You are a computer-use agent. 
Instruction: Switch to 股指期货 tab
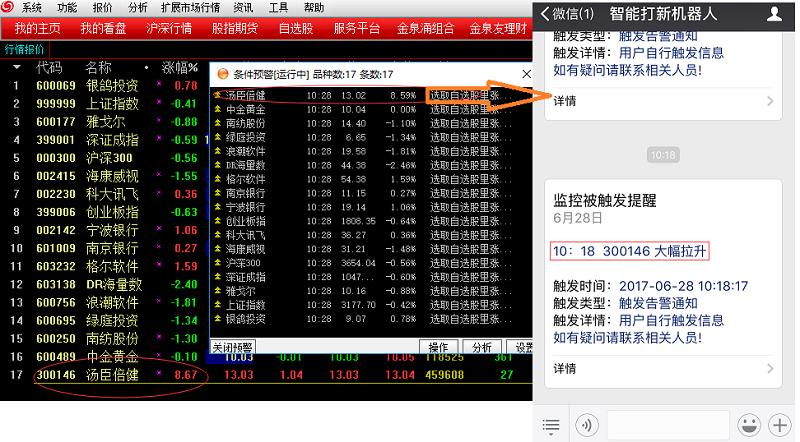point(235,29)
